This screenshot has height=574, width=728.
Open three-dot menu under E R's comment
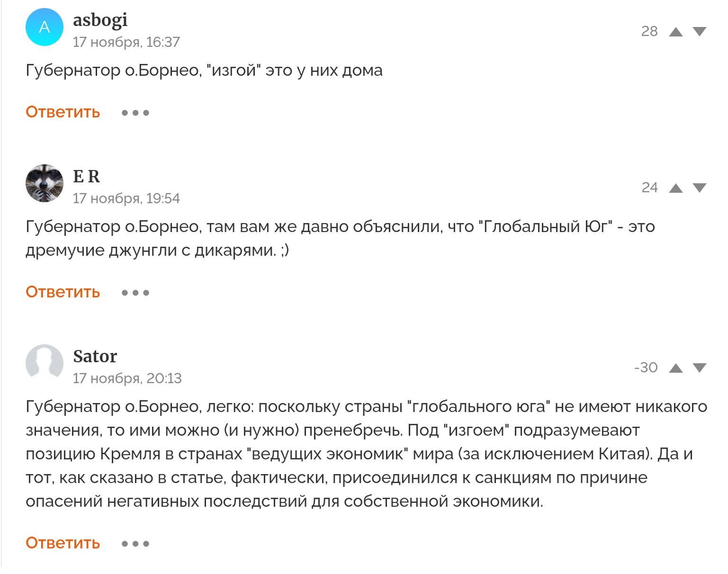[x=135, y=293]
